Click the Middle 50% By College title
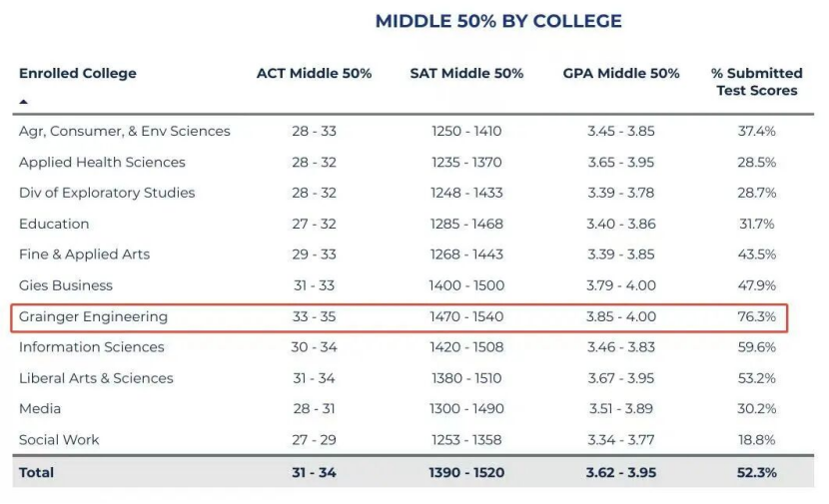The height and width of the screenshot is (504, 829). (x=498, y=21)
